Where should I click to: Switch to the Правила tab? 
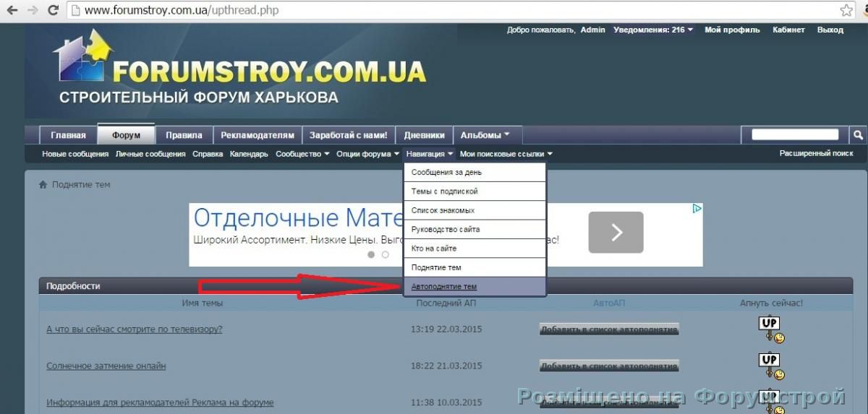click(184, 135)
